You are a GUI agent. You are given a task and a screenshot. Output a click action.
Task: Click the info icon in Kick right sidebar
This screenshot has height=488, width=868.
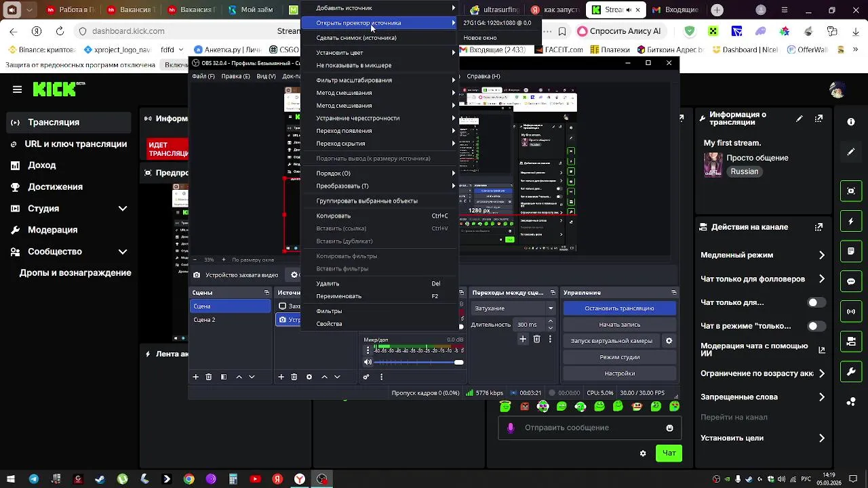tap(851, 121)
